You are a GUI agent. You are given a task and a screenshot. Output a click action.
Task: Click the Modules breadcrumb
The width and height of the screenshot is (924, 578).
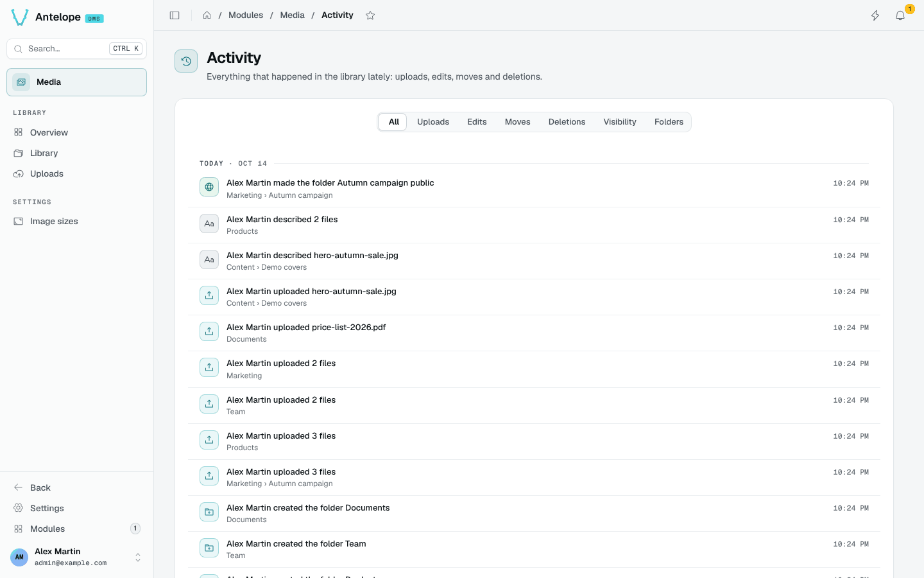coord(246,15)
